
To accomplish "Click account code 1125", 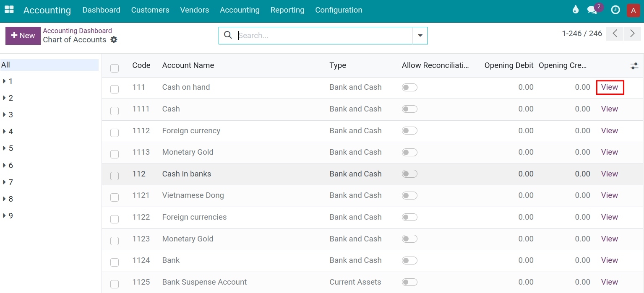I will (141, 282).
